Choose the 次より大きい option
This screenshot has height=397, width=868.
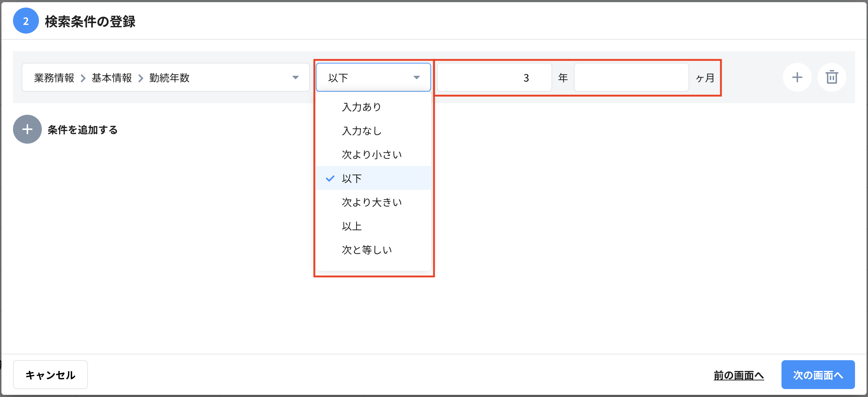point(371,202)
